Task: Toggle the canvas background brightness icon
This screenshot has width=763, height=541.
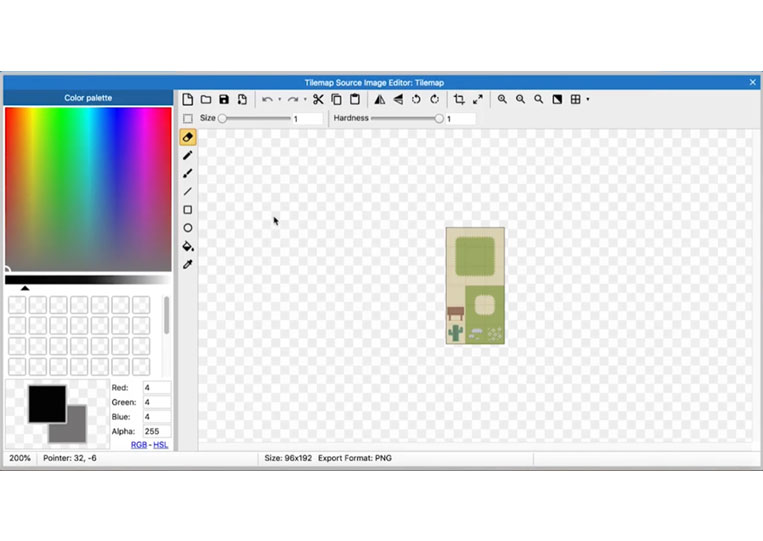Action: click(557, 99)
